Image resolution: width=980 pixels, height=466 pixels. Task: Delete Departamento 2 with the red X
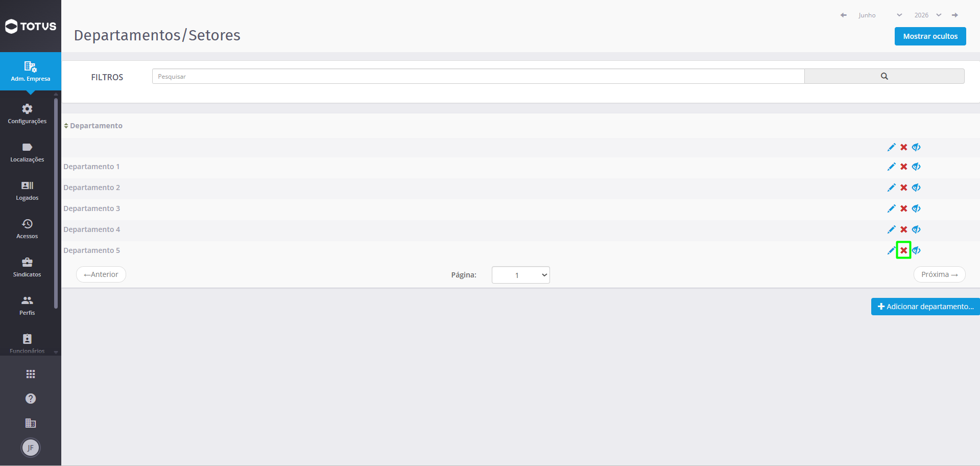[x=904, y=188]
